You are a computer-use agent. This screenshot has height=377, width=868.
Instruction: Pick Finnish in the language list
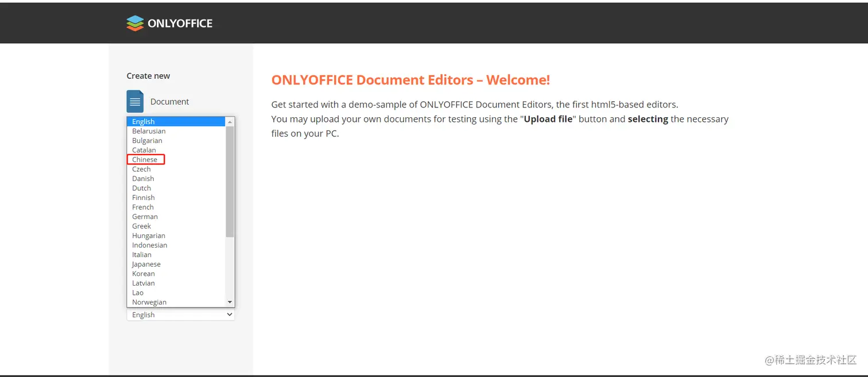[176, 198]
